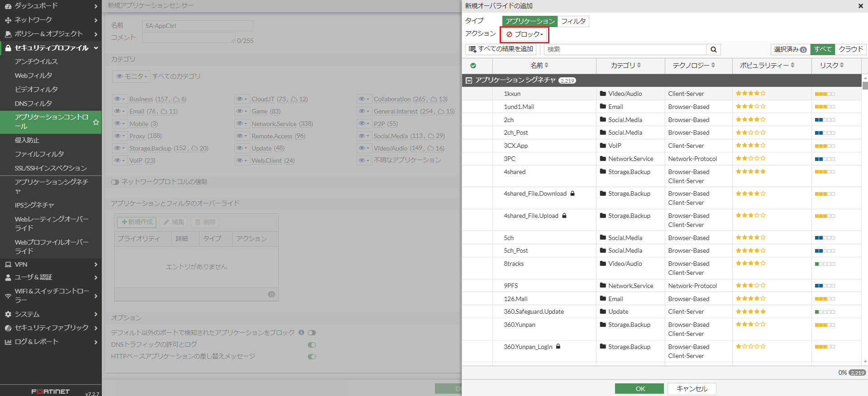The height and width of the screenshot is (396, 868).
Task: Open the Monitor all-categories dropdown
Action: pos(131,76)
